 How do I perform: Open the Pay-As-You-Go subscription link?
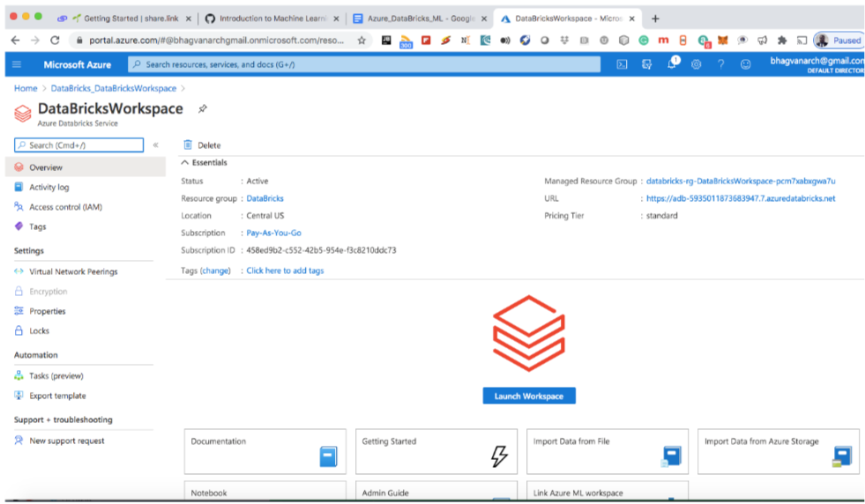[273, 233]
